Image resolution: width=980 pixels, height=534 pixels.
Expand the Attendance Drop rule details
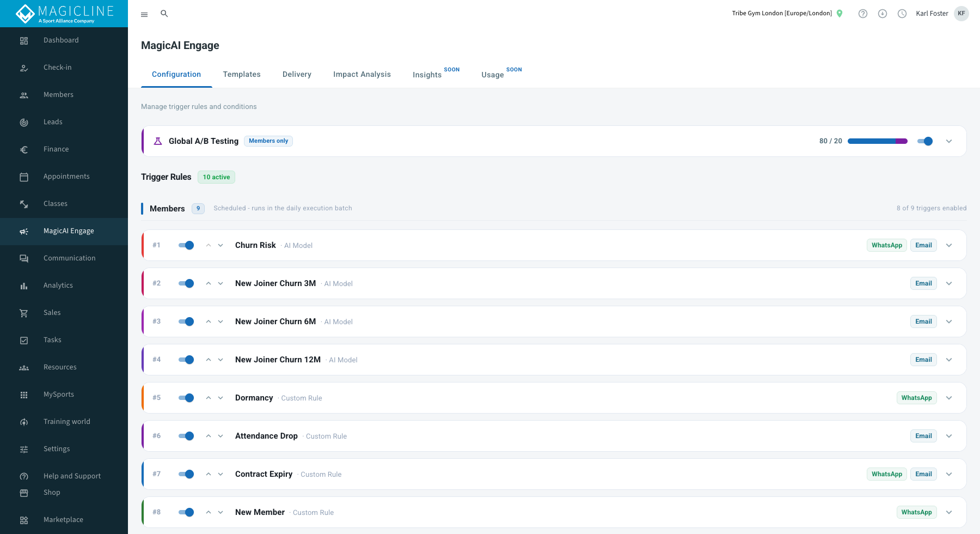[x=949, y=436]
